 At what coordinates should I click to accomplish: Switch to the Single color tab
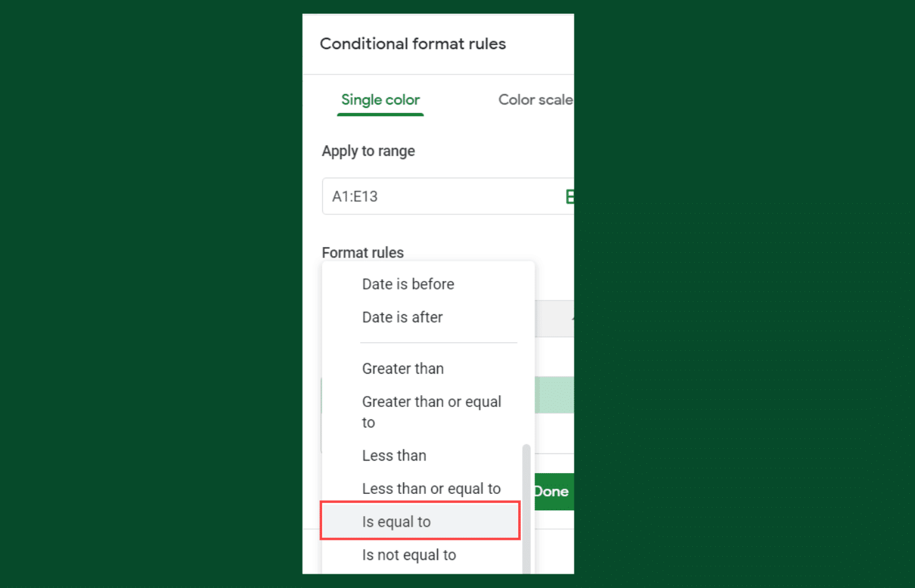(x=380, y=99)
